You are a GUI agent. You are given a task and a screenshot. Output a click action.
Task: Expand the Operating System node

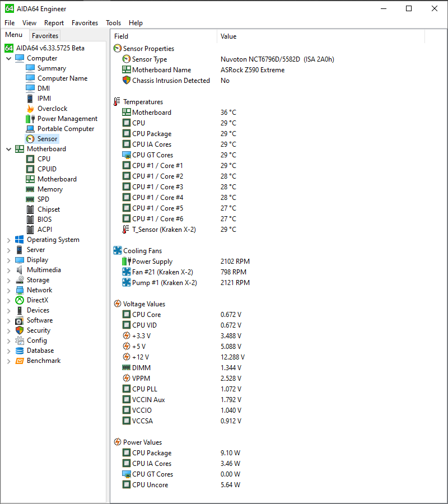[8, 240]
